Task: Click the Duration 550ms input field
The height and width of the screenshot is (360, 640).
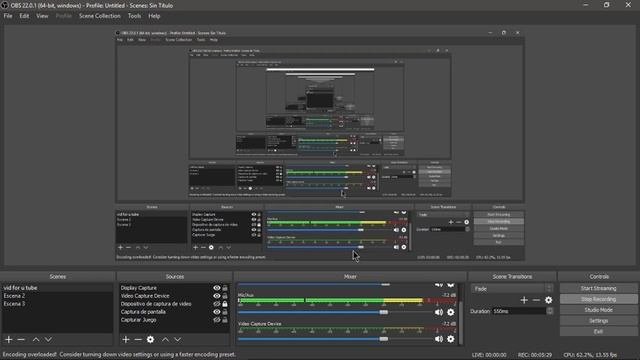Action: click(x=519, y=311)
